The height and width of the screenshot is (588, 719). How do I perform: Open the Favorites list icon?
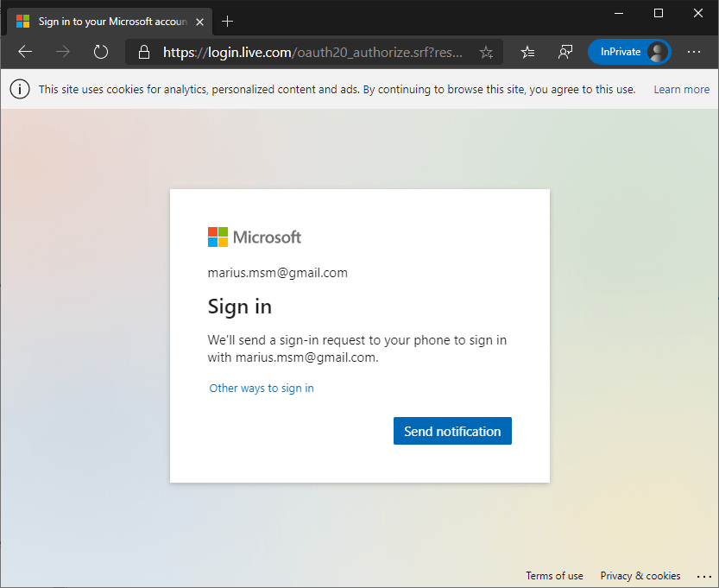pos(528,52)
